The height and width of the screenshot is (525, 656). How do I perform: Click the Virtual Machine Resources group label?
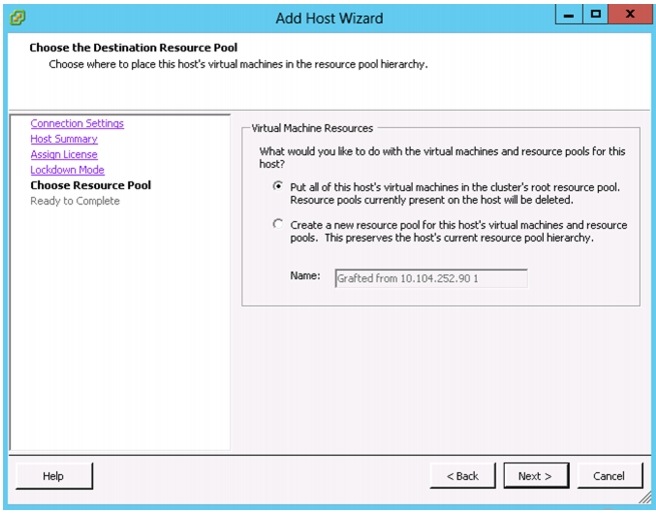[x=312, y=128]
